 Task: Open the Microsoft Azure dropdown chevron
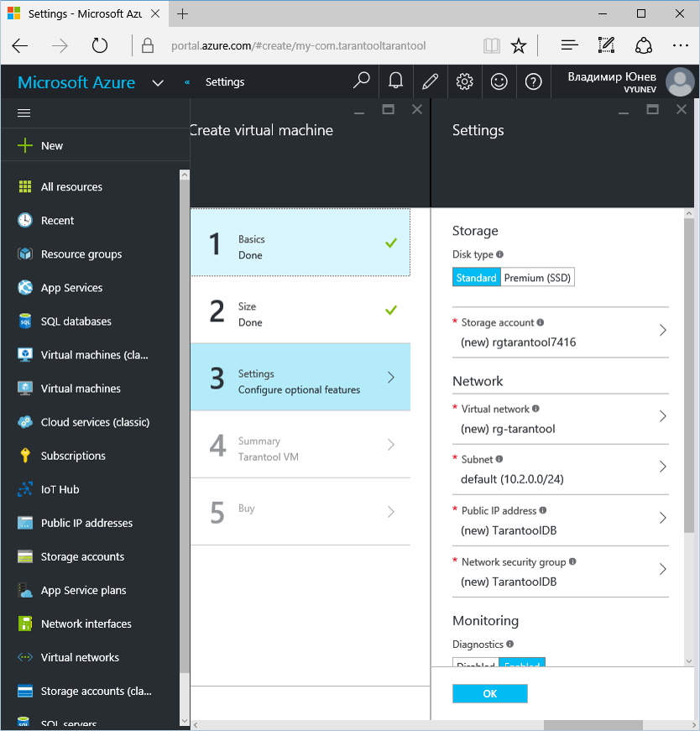[158, 82]
